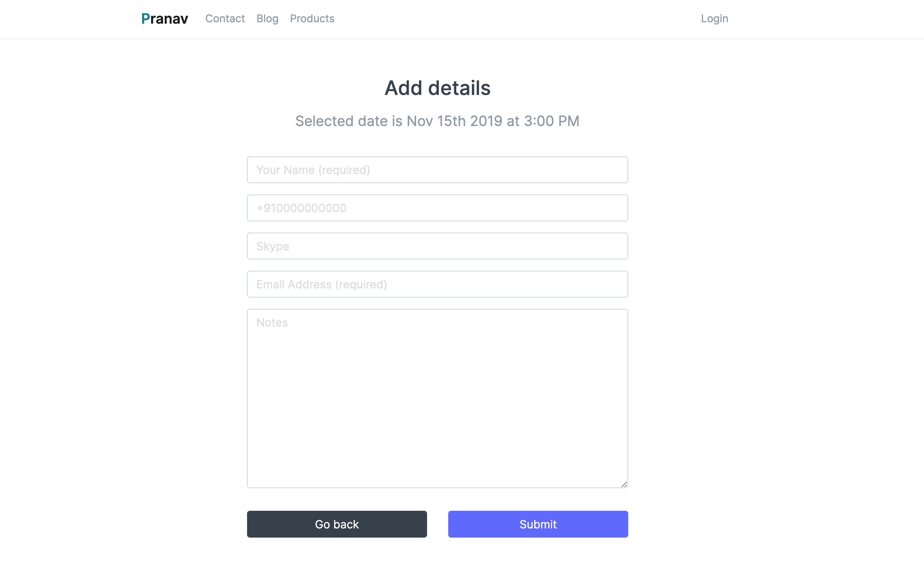Open the Products menu item
This screenshot has width=924, height=569.
coord(312,18)
